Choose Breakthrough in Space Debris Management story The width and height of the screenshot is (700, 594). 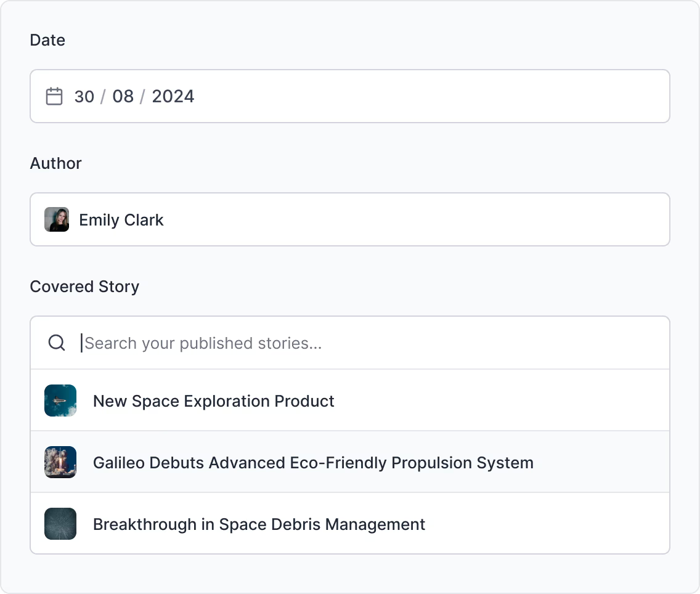[x=350, y=524]
